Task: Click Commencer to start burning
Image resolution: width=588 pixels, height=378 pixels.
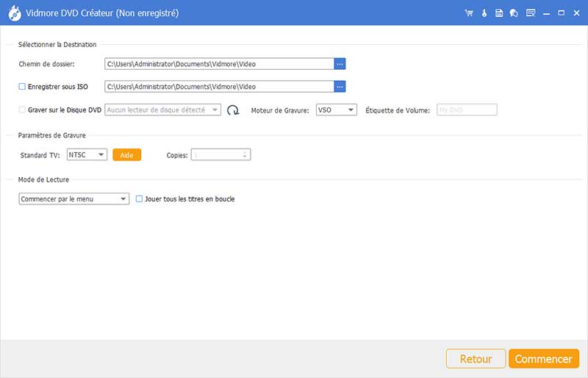Action: pyautogui.click(x=543, y=359)
